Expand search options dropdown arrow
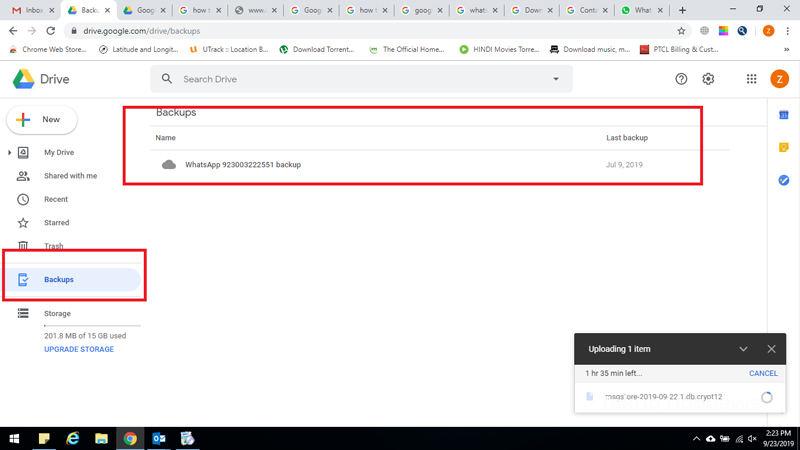 pos(556,79)
